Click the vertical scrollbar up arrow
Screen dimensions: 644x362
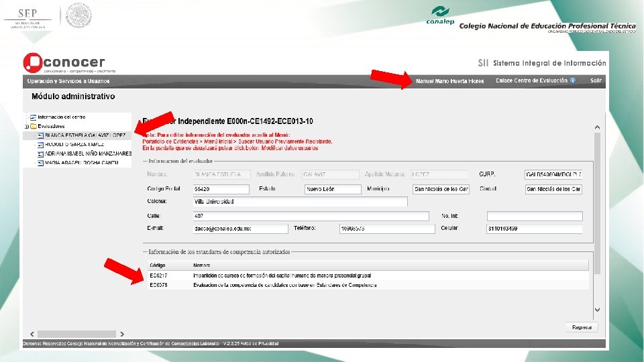597,127
